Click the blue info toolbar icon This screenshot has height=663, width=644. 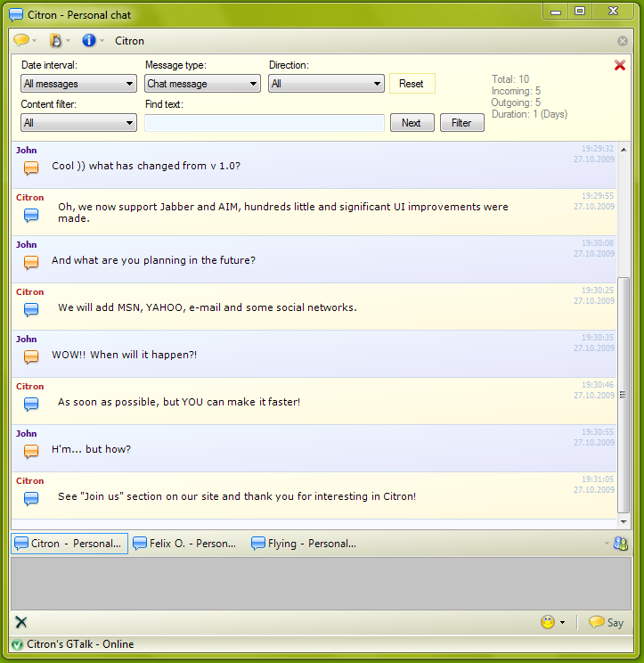[x=88, y=41]
